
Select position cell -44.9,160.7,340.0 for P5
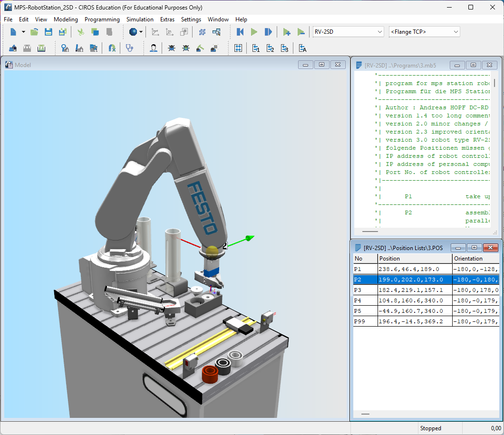point(415,310)
